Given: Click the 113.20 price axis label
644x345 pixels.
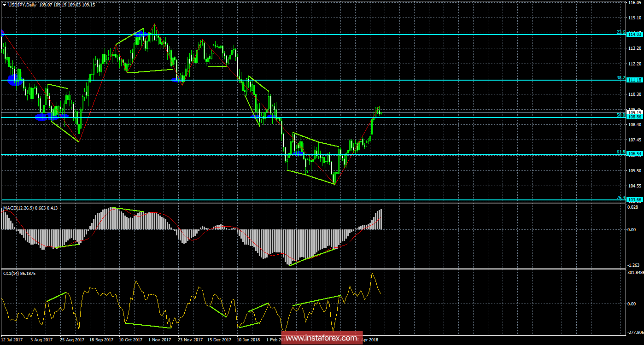Looking at the screenshot, I should point(635,48).
